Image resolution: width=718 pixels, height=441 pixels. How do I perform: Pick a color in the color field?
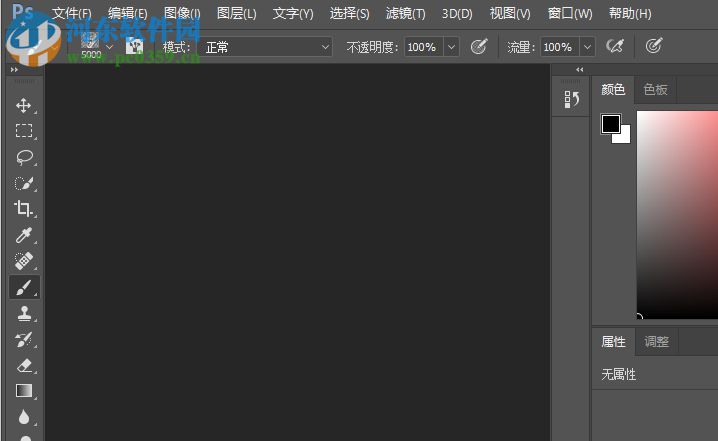[x=677, y=214]
